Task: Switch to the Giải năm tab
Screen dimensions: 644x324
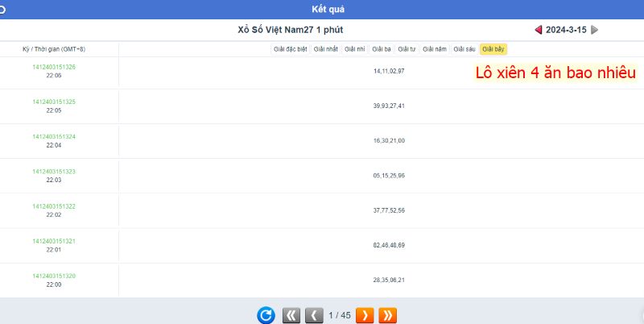Action: (x=435, y=49)
